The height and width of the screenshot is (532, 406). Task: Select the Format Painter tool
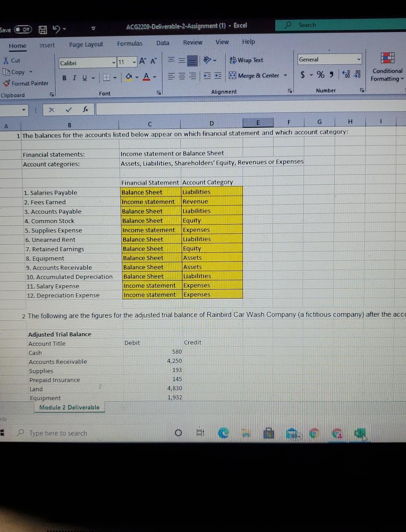(x=26, y=83)
